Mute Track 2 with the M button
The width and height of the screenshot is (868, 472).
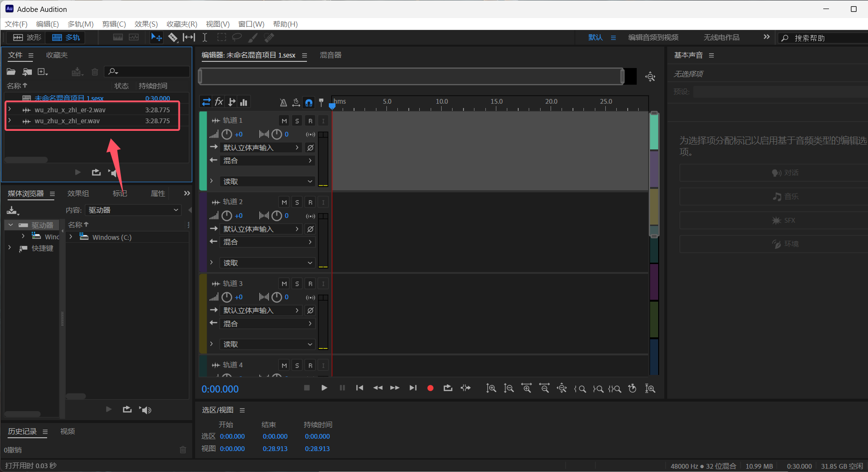(284, 202)
